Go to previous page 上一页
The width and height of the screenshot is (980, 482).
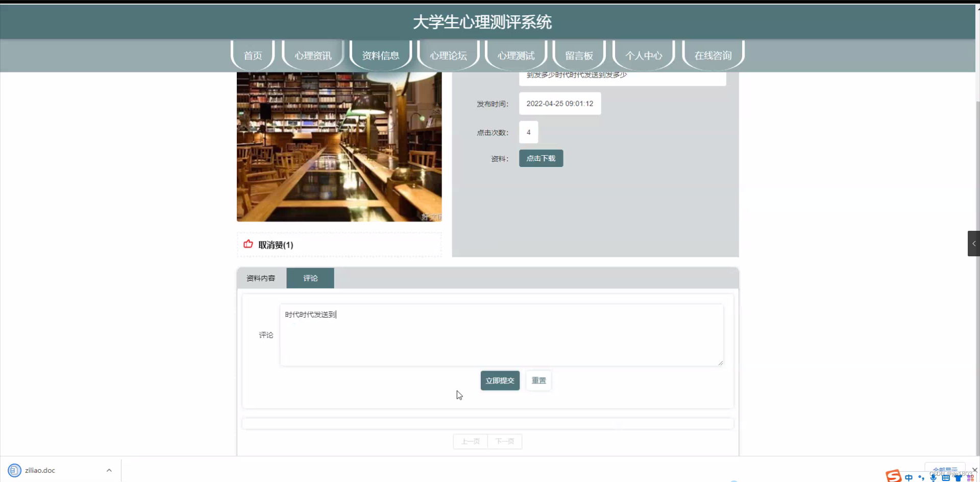[471, 441]
